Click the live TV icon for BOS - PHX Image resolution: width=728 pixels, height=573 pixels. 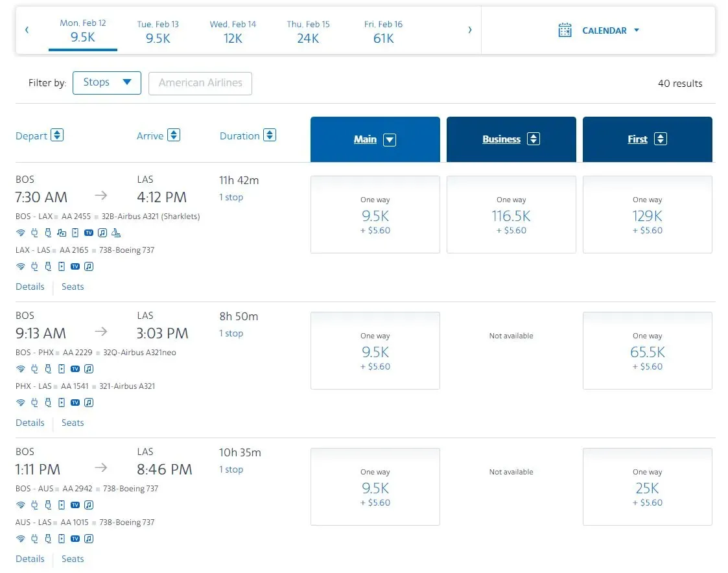[x=75, y=369]
